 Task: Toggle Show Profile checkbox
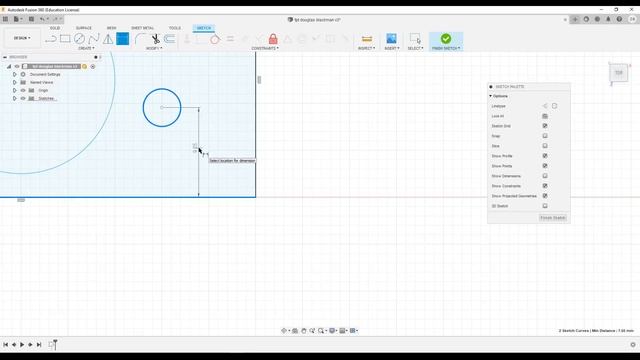coord(545,156)
